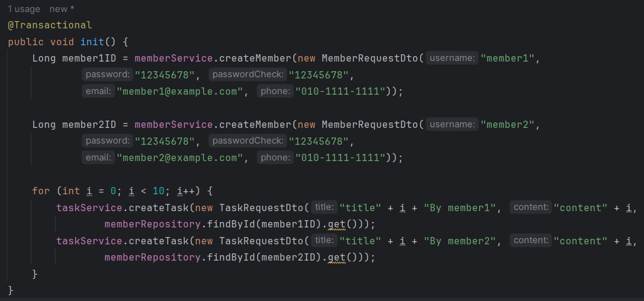Click the email: hint before "member2@example.com"
This screenshot has width=644, height=301.
(x=98, y=157)
